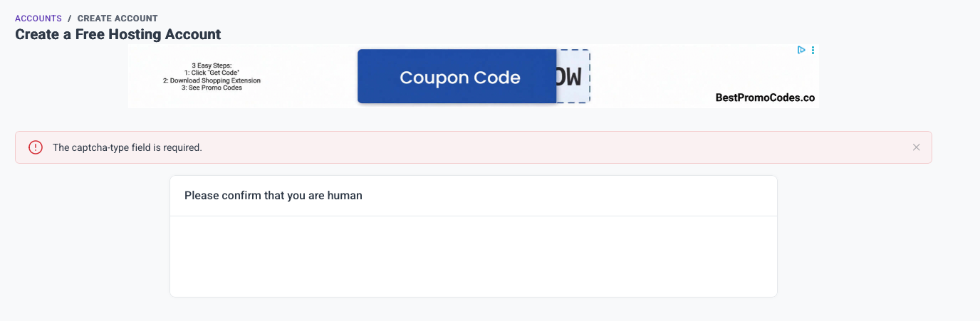Visit BestPromoCodes.co from the ad
The image size is (980, 321).
765,98
